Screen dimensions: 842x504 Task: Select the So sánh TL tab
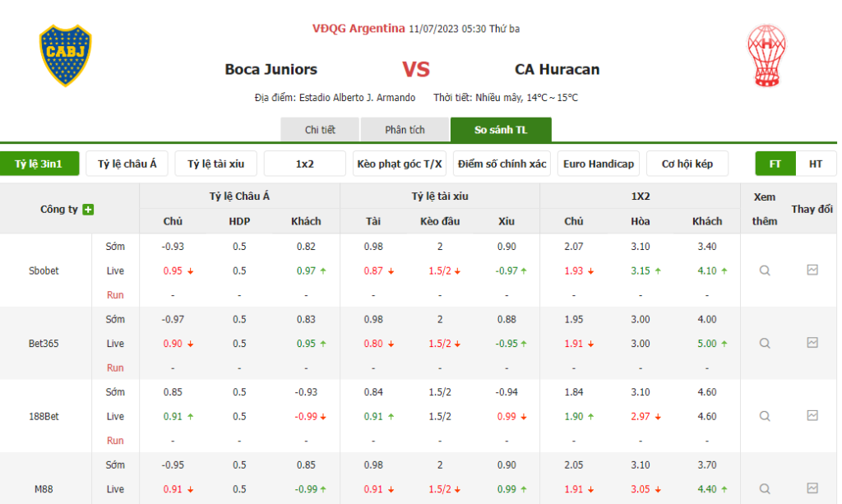(x=501, y=130)
